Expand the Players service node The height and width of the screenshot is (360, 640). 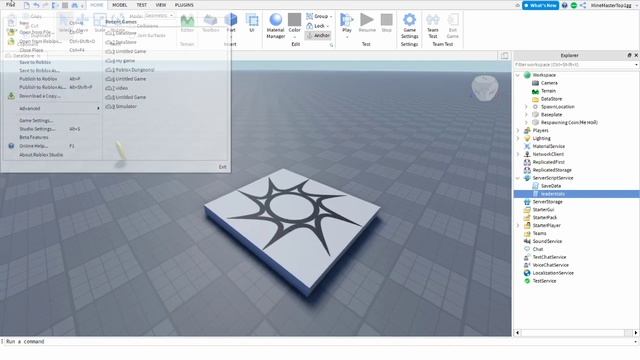(518, 131)
